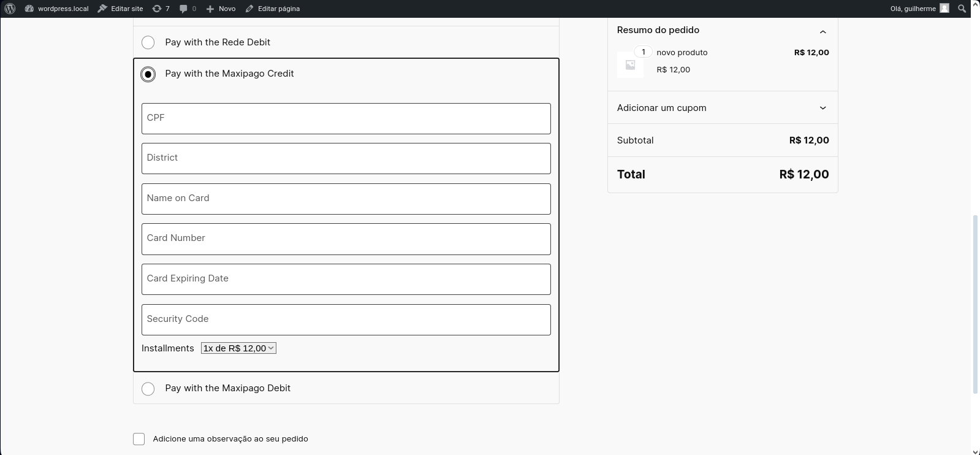Click the novo produto product thumbnail

tap(630, 64)
